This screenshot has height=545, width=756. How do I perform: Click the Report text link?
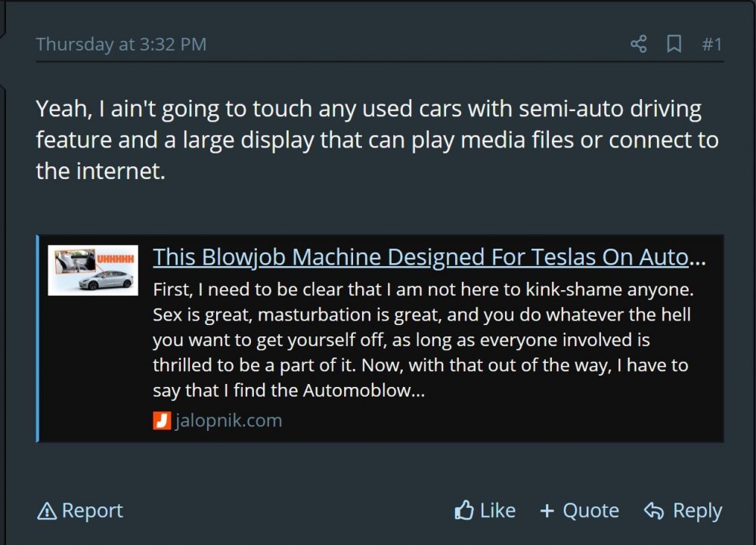92,511
